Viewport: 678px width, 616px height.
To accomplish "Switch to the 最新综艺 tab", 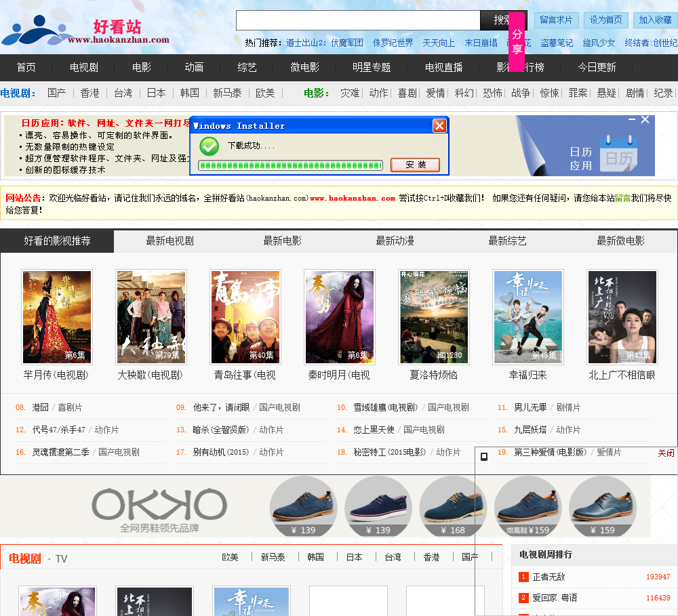I will click(507, 241).
